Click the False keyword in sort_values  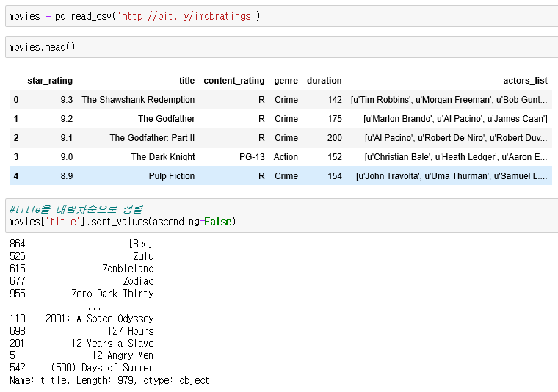click(x=218, y=222)
